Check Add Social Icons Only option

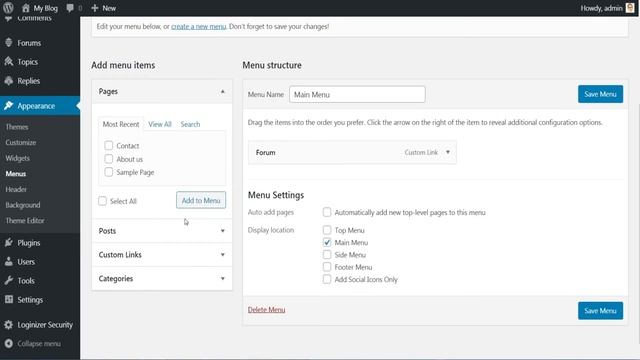tap(327, 279)
